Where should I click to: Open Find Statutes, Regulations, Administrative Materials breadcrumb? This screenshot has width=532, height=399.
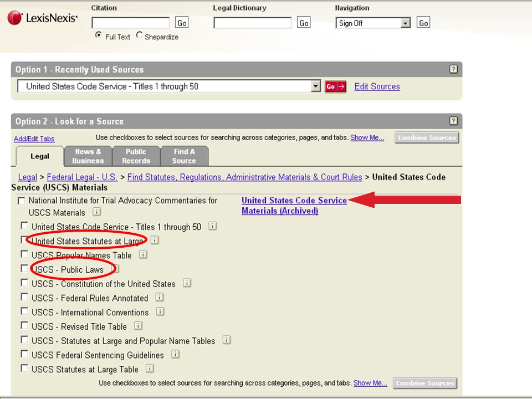244,177
